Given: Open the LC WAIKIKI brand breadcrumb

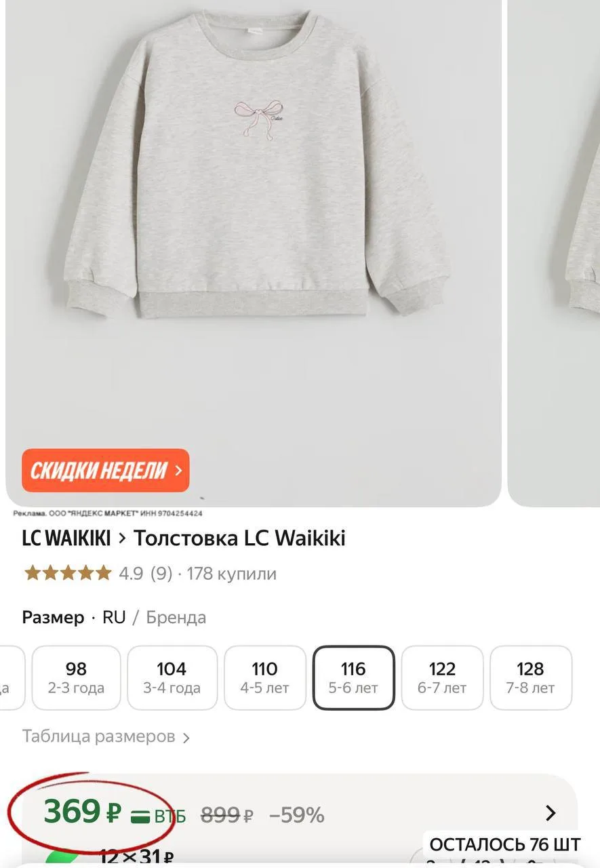Looking at the screenshot, I should 66,538.
